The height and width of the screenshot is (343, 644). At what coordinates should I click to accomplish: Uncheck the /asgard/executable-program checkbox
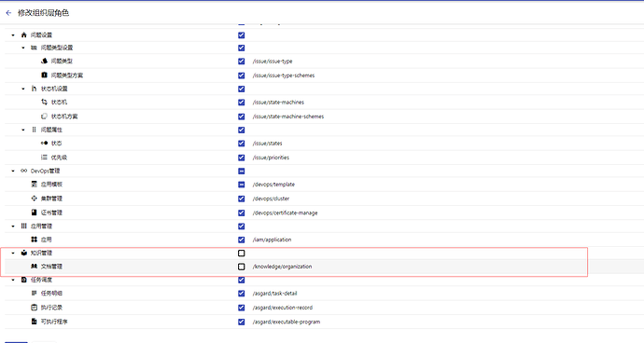[x=242, y=322]
